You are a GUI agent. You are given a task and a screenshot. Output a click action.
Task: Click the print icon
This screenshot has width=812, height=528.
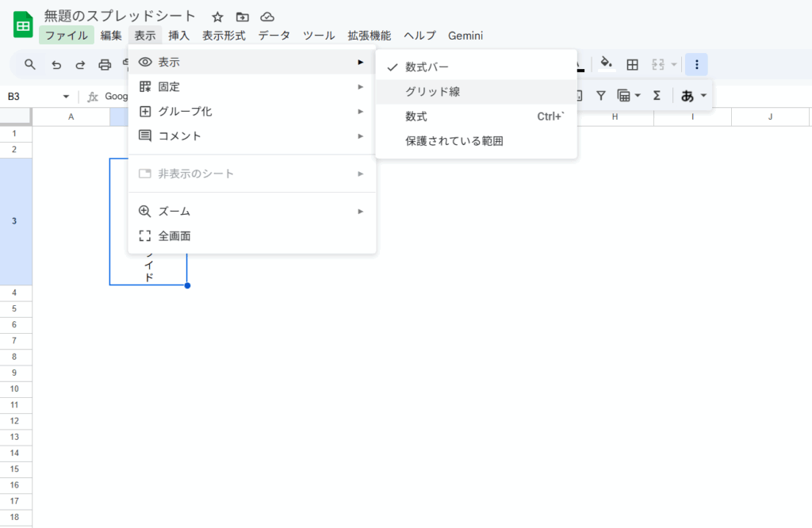click(x=105, y=64)
